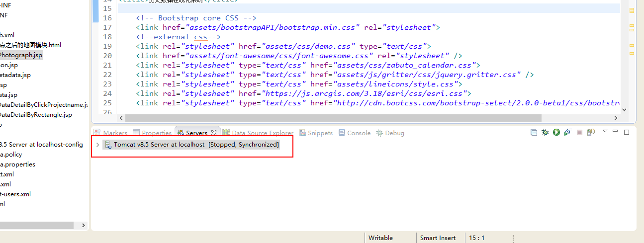The image size is (644, 243).
Task: Start the server in profile mode
Action: coord(568,133)
